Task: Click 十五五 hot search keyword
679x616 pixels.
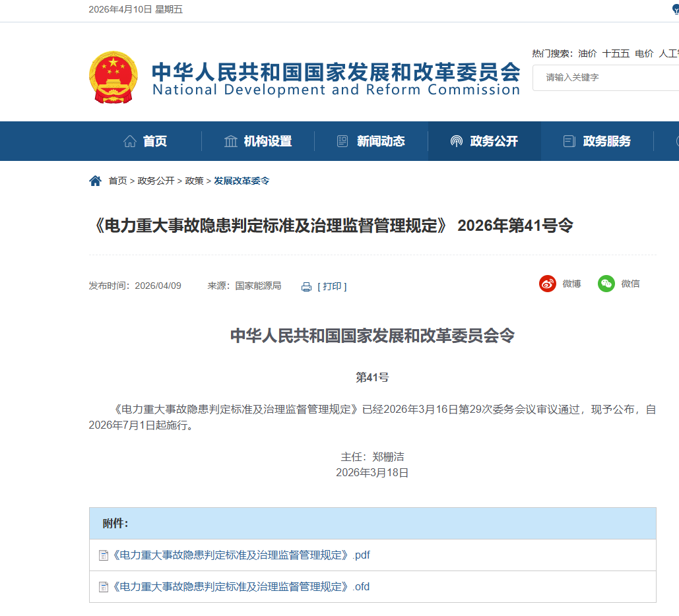Action: point(616,53)
